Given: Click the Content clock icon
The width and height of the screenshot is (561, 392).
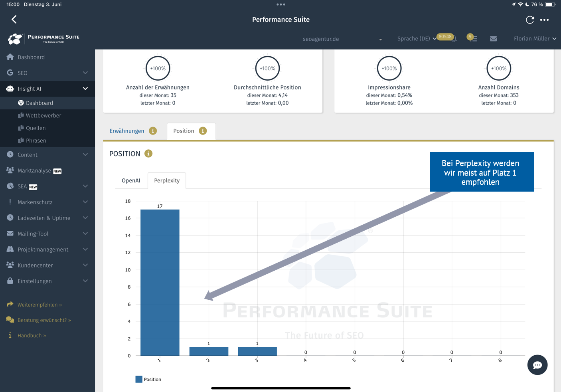Looking at the screenshot, I should (x=10, y=154).
